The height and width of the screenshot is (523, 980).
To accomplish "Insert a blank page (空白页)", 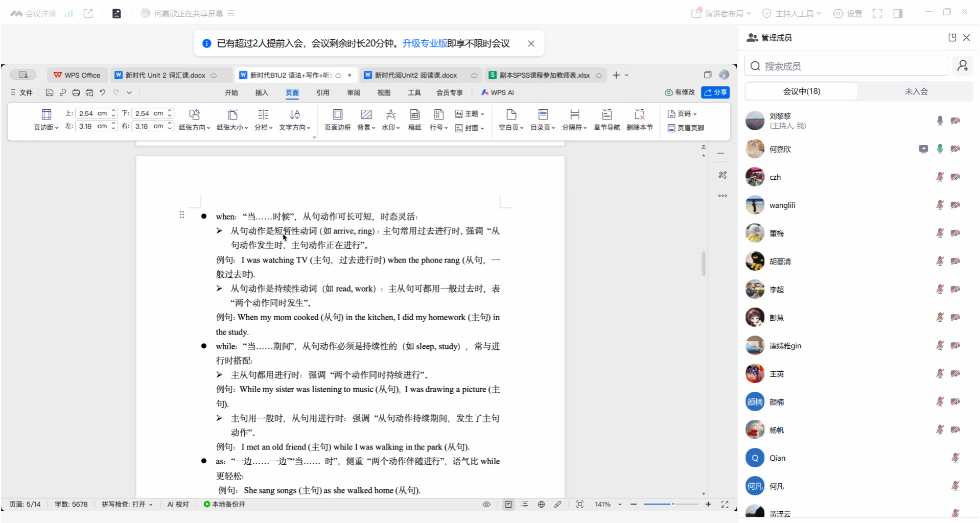I will coord(510,115).
